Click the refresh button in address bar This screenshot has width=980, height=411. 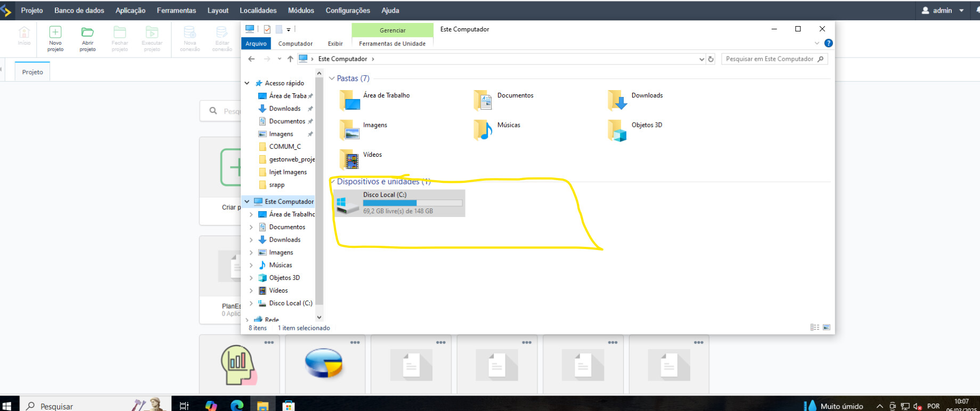[710, 59]
